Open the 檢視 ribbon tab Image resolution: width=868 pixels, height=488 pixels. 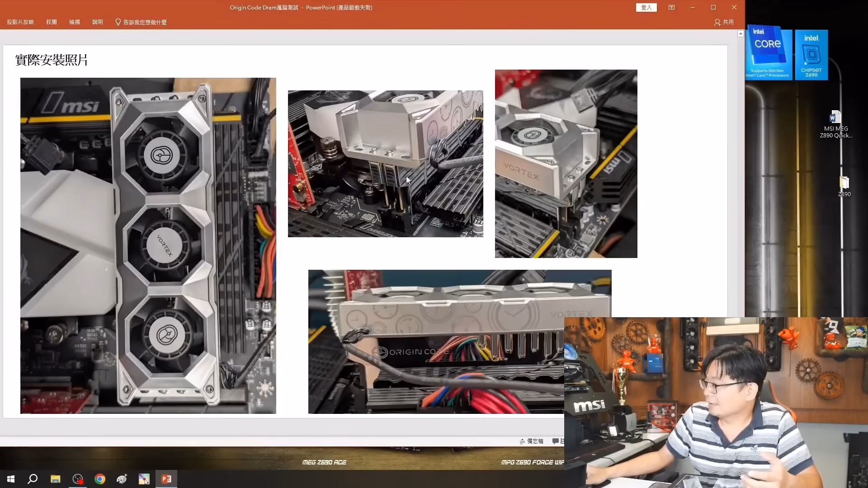[75, 22]
